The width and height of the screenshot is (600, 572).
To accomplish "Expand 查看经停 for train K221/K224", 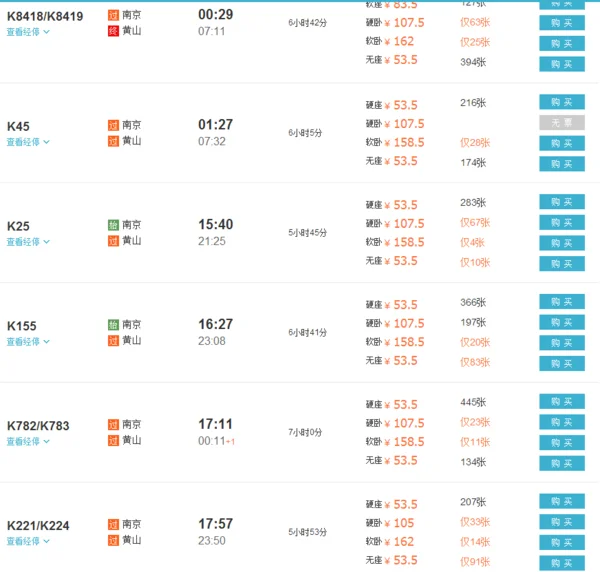I will [28, 541].
